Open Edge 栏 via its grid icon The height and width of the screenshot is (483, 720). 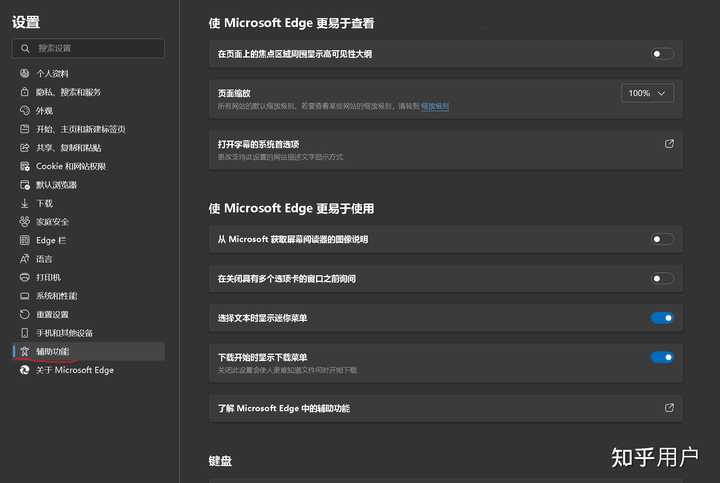pyautogui.click(x=24, y=240)
